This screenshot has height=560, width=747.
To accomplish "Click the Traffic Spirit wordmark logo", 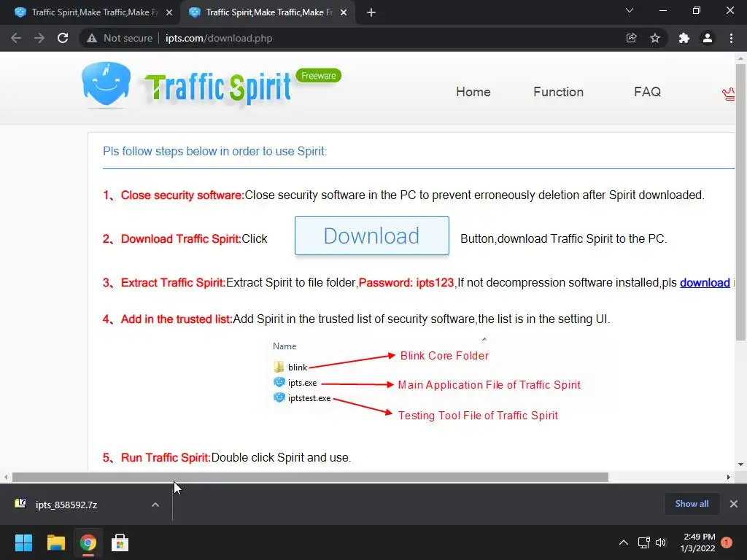I will [x=217, y=88].
